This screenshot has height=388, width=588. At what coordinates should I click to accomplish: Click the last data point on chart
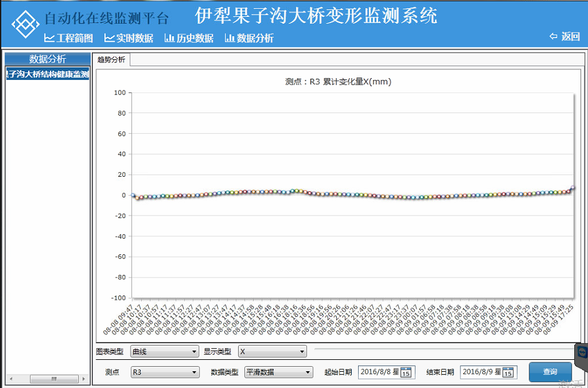point(572,187)
